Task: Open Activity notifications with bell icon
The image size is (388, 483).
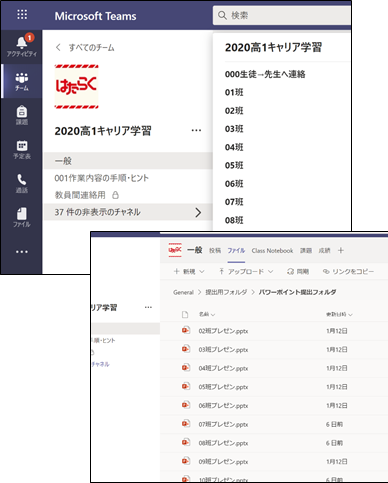Action: point(22,46)
